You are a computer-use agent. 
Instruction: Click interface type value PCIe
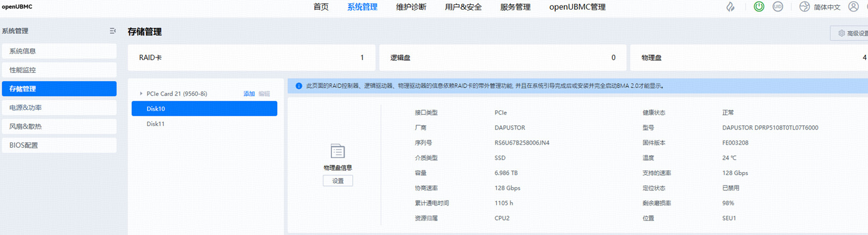click(501, 113)
